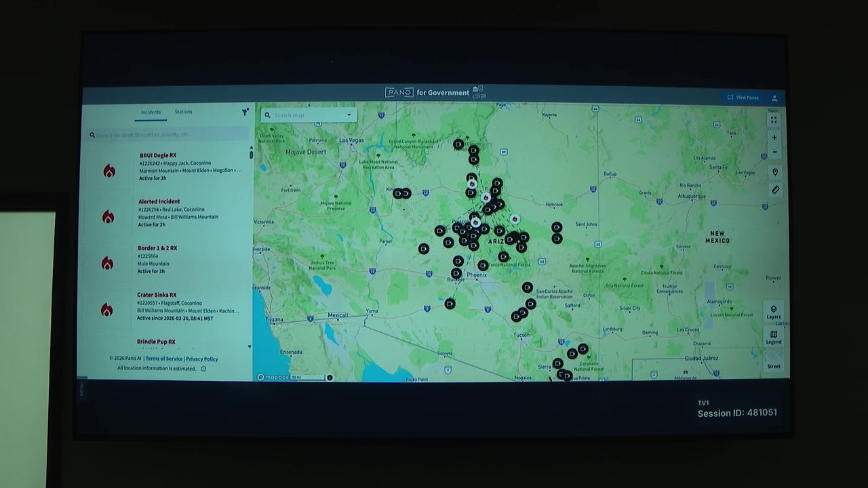Follow the Privacy Policy link

click(202, 359)
